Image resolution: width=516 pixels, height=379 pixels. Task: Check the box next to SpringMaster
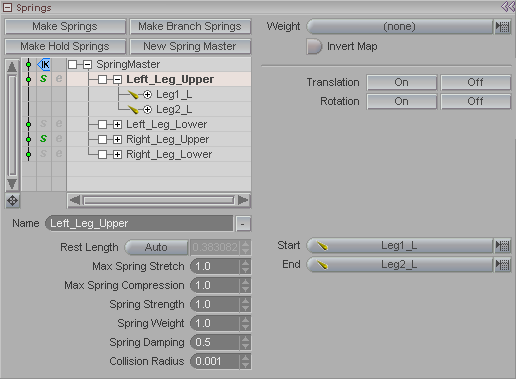click(x=72, y=64)
